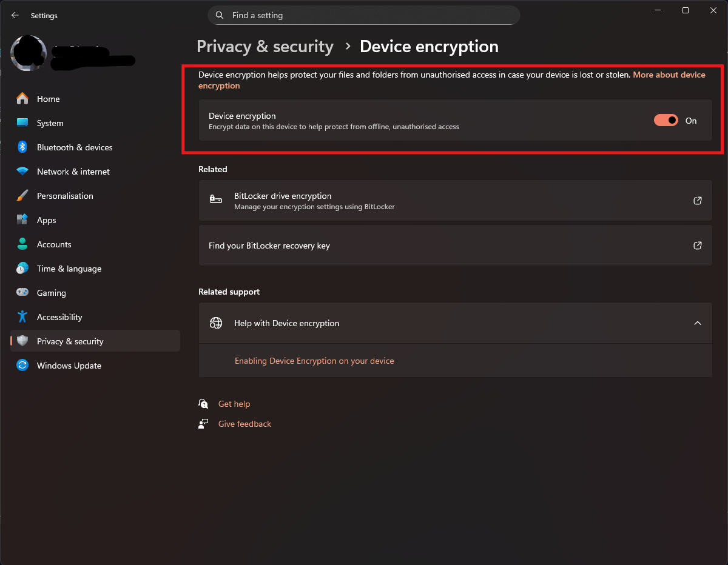
Task: Click the Accessibility figure icon
Action: point(22,317)
